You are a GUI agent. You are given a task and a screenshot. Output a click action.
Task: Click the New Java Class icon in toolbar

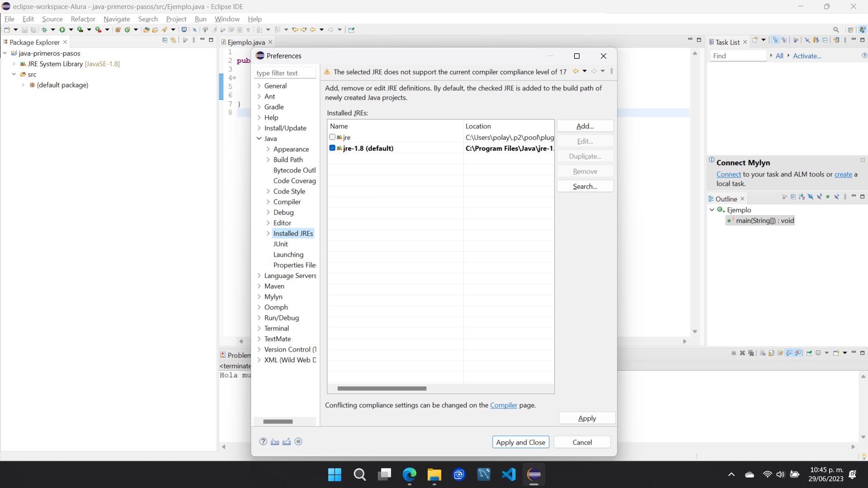click(127, 30)
